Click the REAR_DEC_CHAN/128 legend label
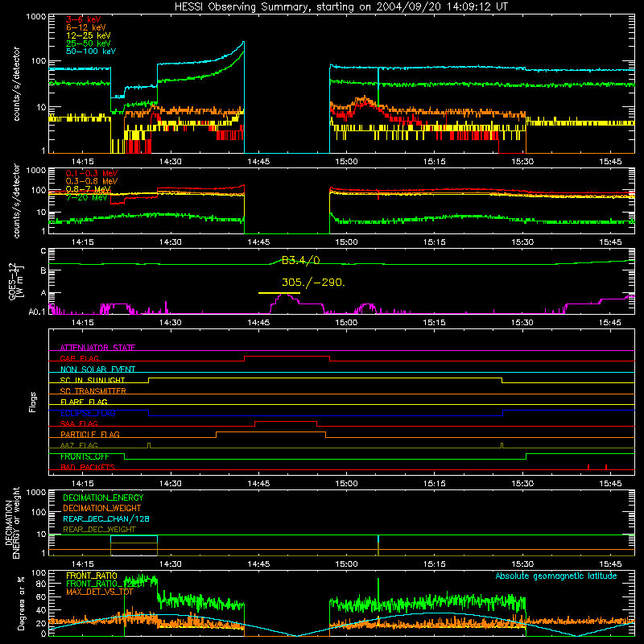Screen dimensions: 644x644 (x=106, y=518)
